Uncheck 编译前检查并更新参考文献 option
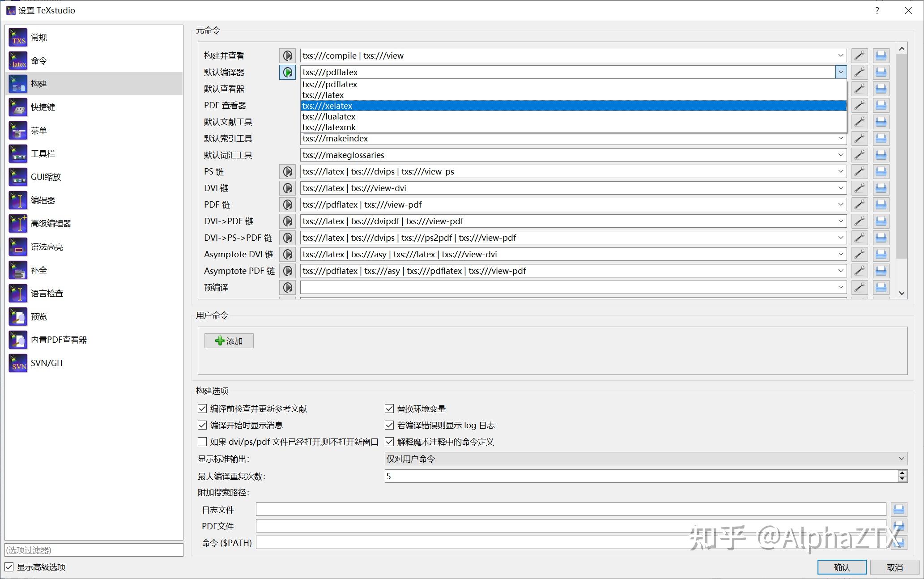924x579 pixels. [202, 409]
